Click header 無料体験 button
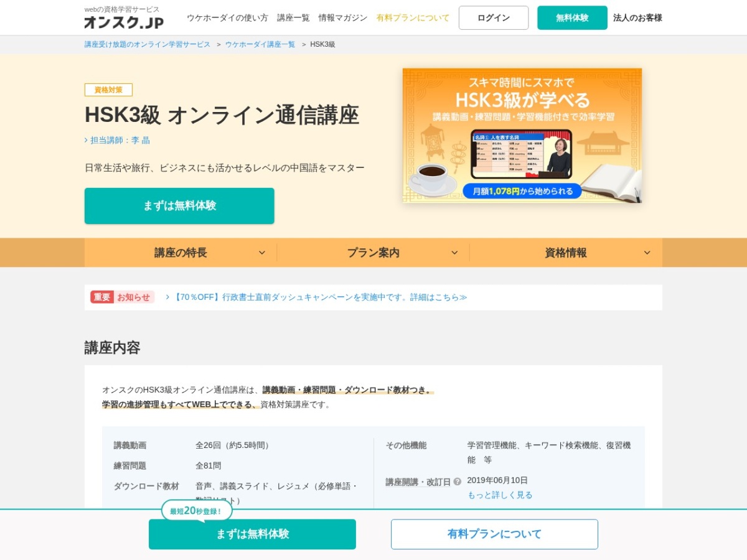Screen dimensions: 747x560 tap(572, 18)
